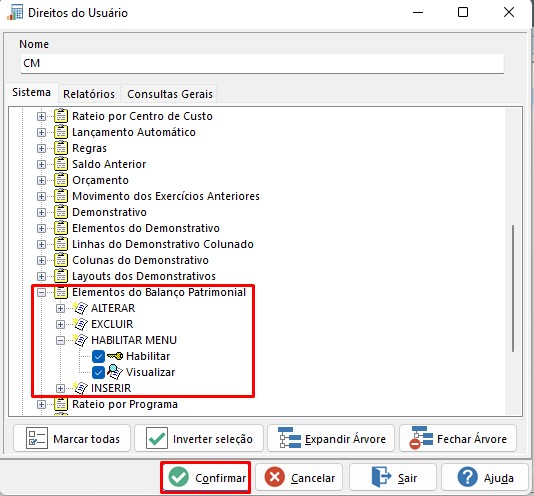This screenshot has width=534, height=496.
Task: Select the HABILITAR MENU label
Action: [x=134, y=340]
